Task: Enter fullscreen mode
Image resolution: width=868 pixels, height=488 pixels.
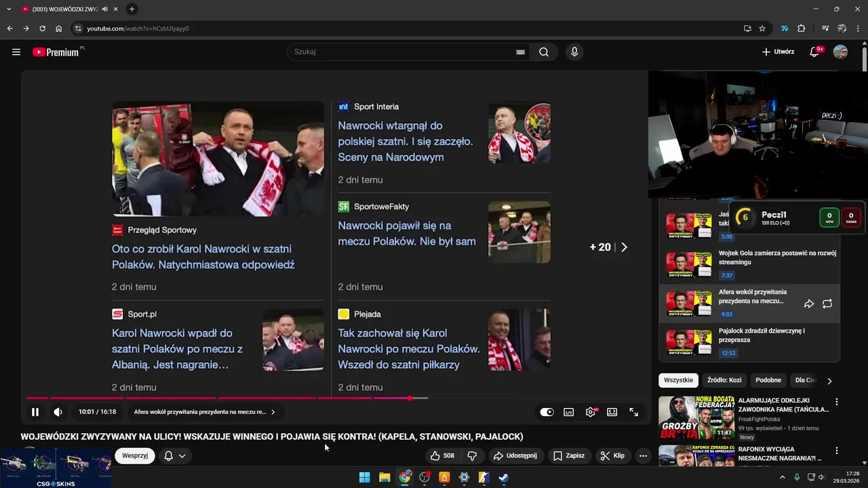Action: pyautogui.click(x=634, y=411)
